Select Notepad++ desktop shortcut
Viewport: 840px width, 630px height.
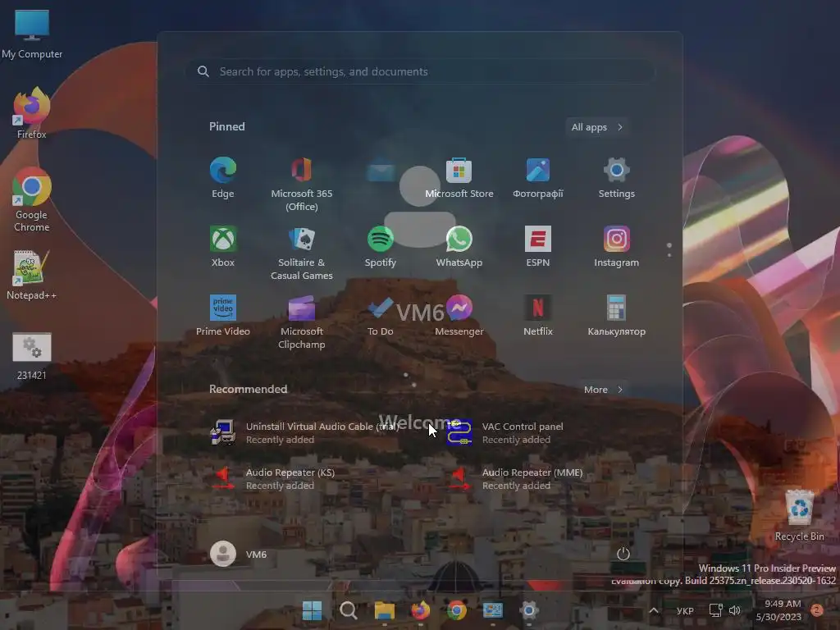pyautogui.click(x=32, y=276)
